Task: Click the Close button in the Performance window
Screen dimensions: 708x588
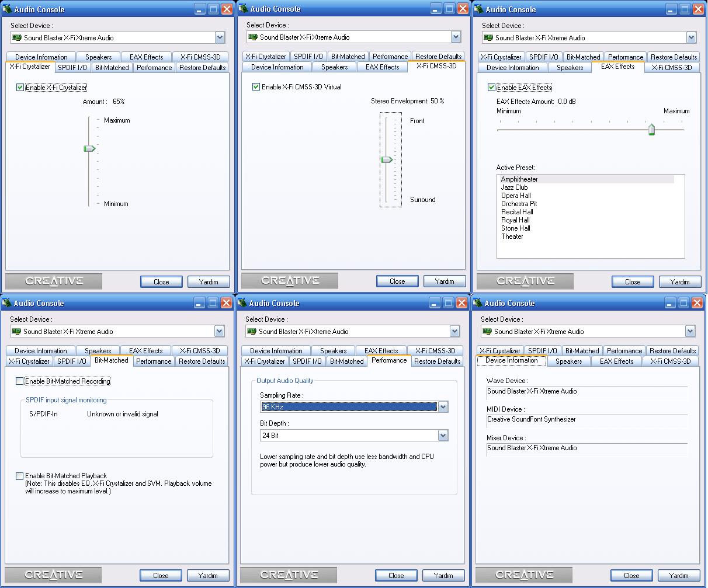Action: pyautogui.click(x=396, y=576)
